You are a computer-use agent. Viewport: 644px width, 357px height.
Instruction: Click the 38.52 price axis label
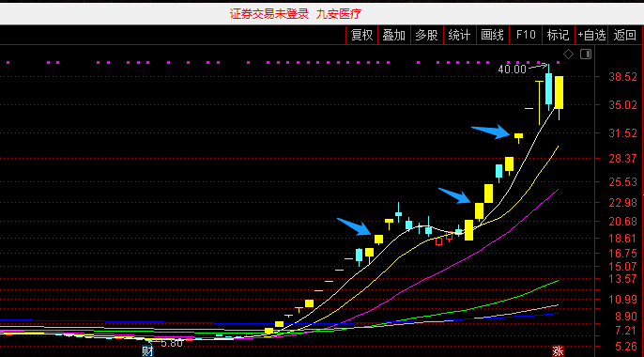pyautogui.click(x=622, y=76)
